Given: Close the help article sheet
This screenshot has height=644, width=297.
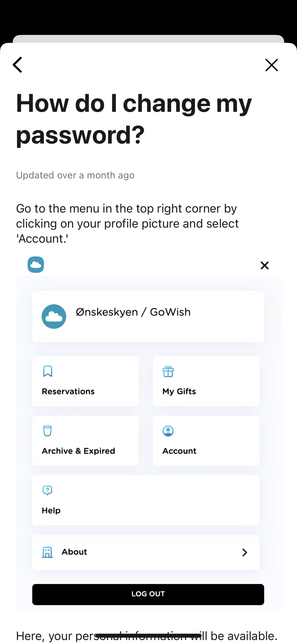Looking at the screenshot, I should (x=272, y=65).
